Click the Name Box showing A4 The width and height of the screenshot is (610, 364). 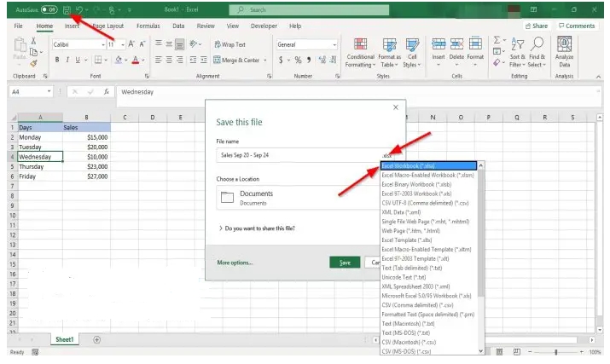tap(31, 92)
